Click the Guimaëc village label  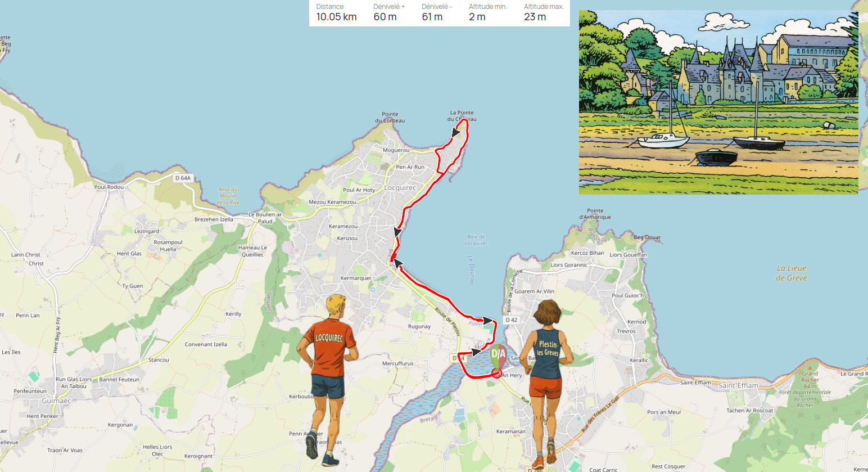[x=57, y=401]
